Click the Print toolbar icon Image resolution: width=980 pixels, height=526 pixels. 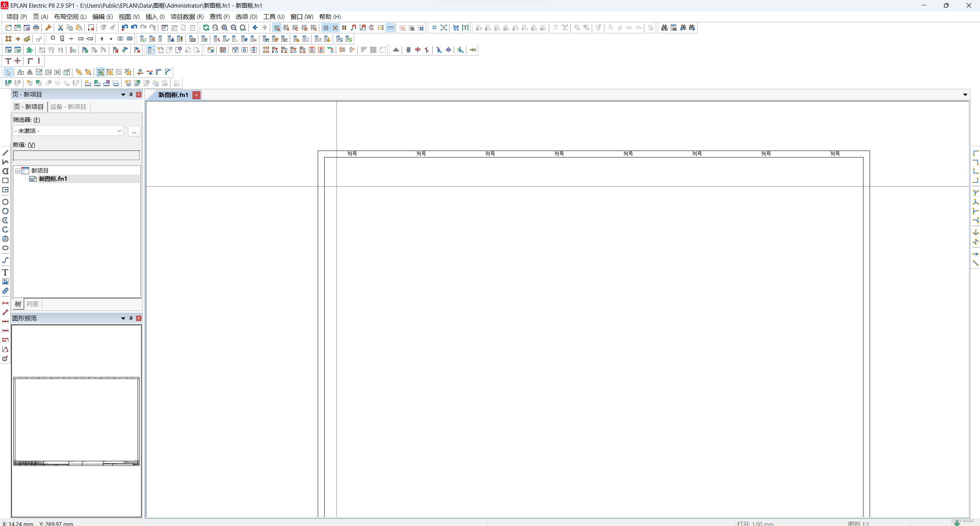36,28
